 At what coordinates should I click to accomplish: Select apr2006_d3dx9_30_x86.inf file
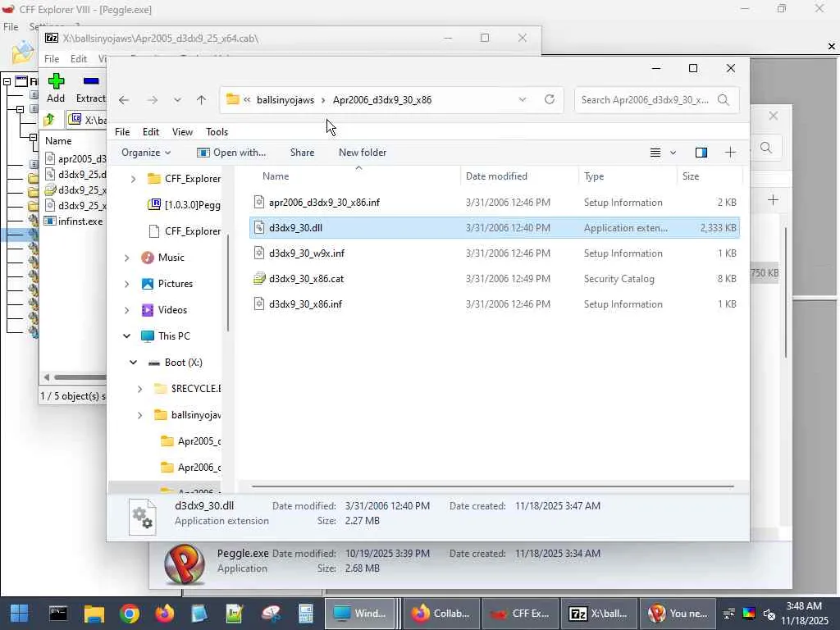point(495,203)
